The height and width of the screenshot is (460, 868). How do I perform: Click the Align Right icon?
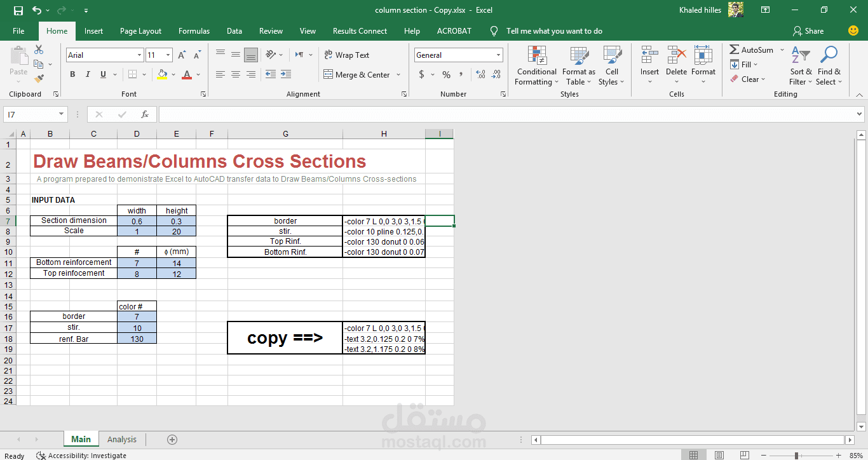pos(251,74)
